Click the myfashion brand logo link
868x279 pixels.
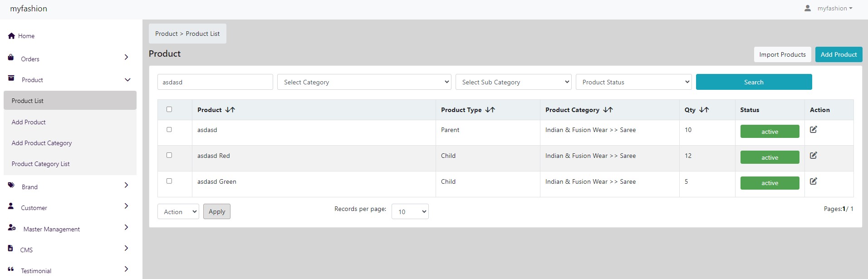pyautogui.click(x=29, y=9)
